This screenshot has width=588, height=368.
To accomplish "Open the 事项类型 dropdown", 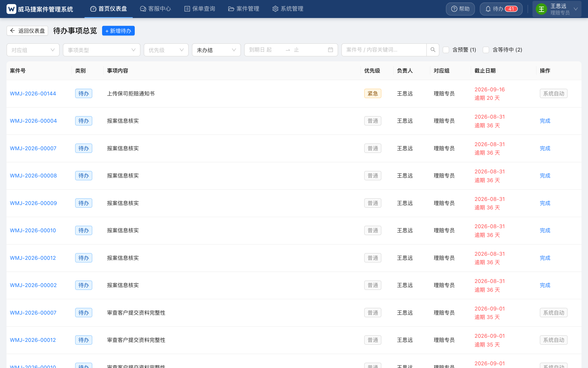I will (102, 50).
